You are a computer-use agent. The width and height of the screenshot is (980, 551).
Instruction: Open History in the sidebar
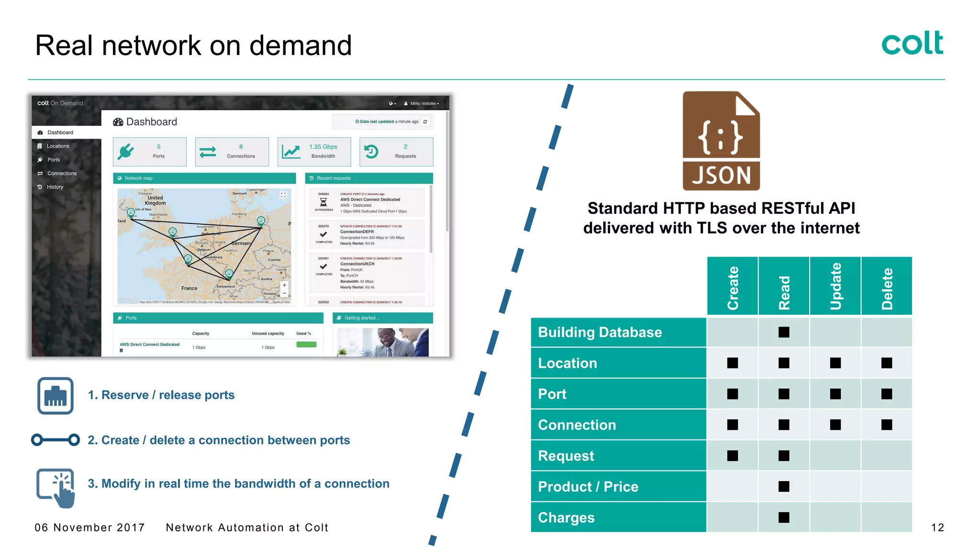[x=55, y=187]
